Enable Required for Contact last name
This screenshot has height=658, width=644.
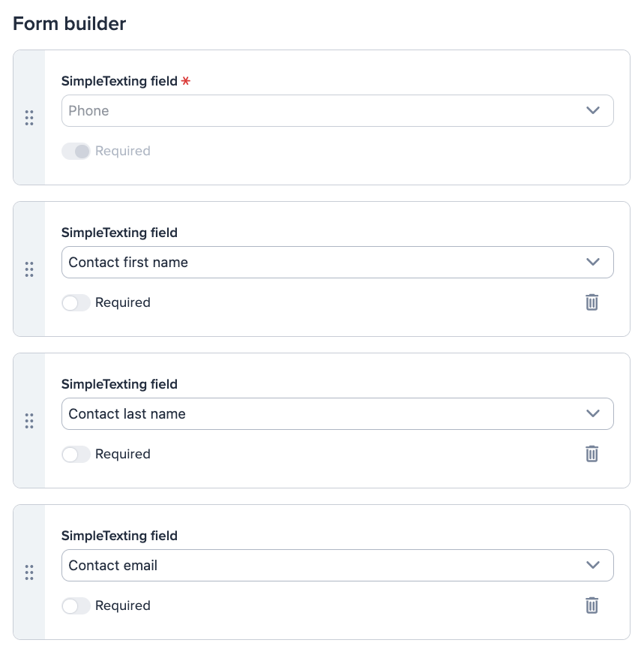click(x=76, y=454)
